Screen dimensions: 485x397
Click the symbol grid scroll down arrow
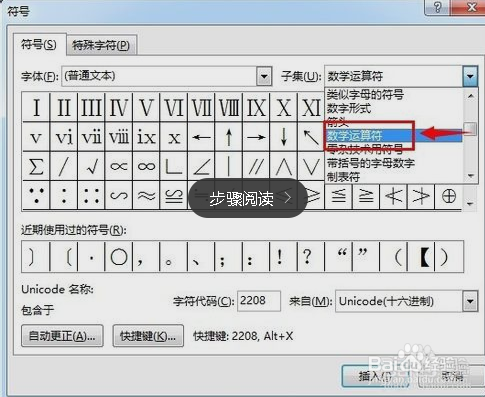[470, 204]
